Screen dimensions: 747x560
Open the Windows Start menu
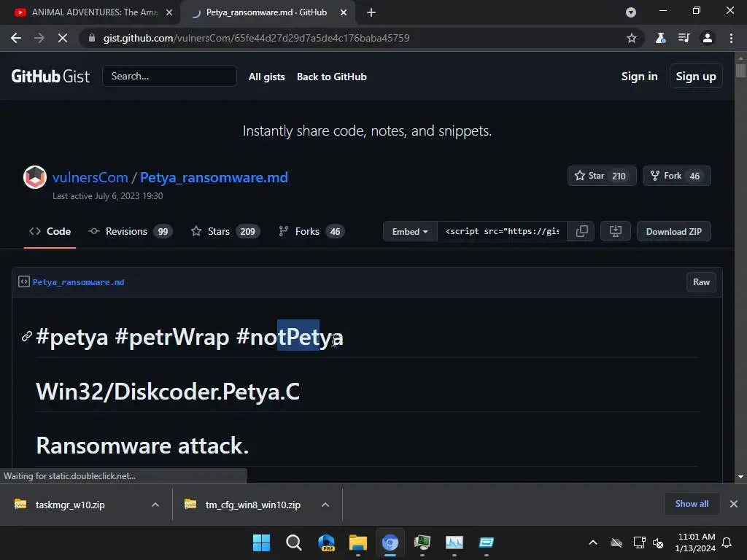pos(261,542)
